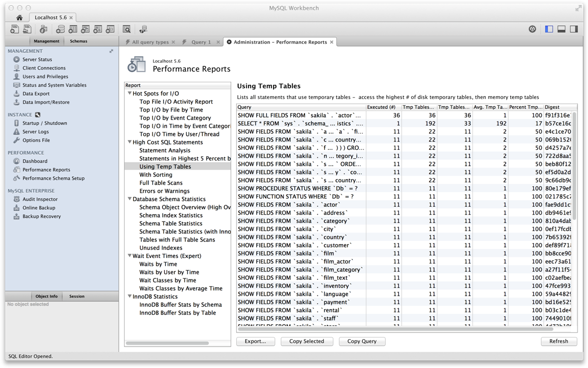Toggle the bottom output panel visibility

pyautogui.click(x=562, y=29)
